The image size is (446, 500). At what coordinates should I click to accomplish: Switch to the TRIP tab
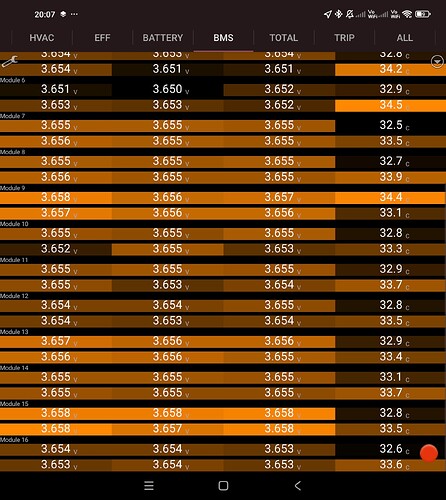(344, 38)
